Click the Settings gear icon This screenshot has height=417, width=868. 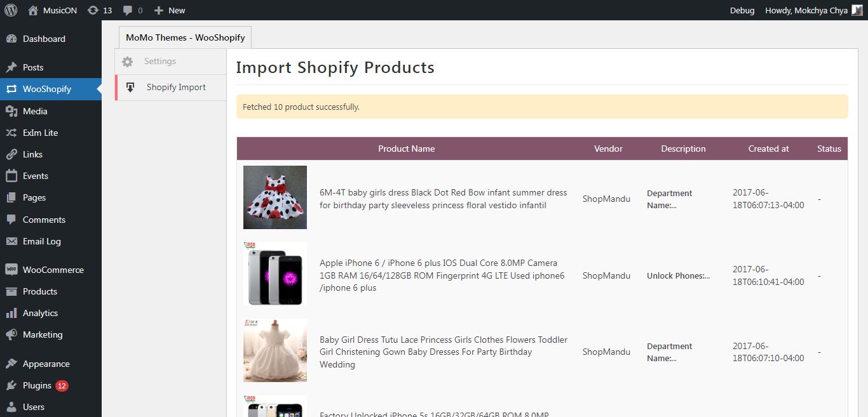click(128, 62)
